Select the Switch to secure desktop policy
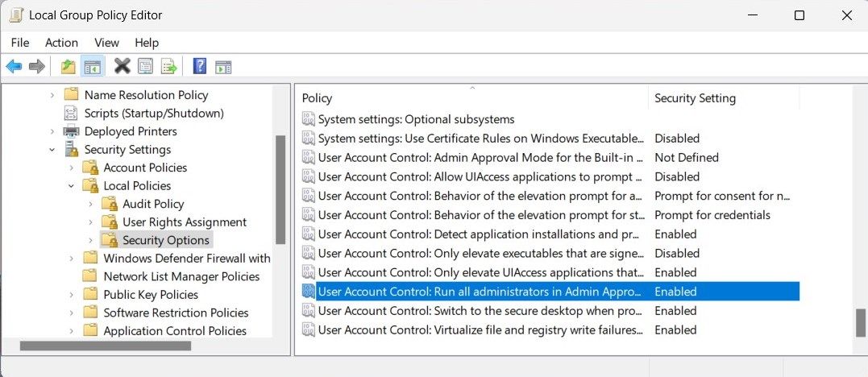Image resolution: width=868 pixels, height=377 pixels. 480,311
